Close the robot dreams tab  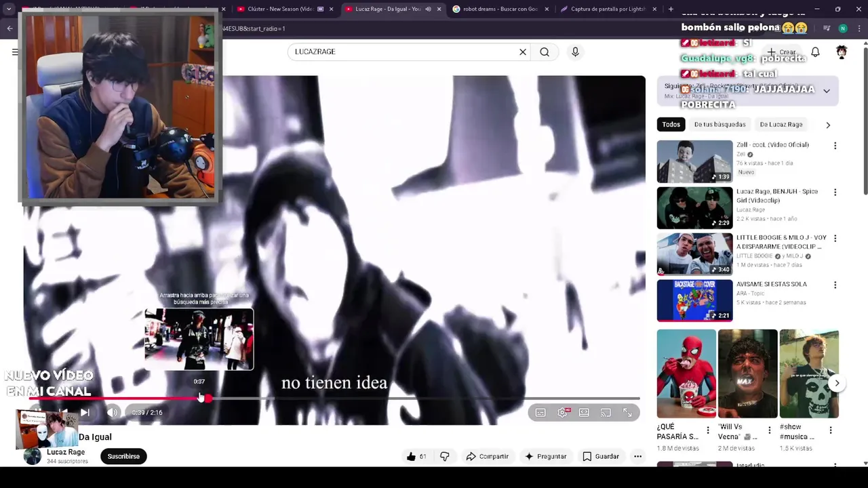click(547, 9)
